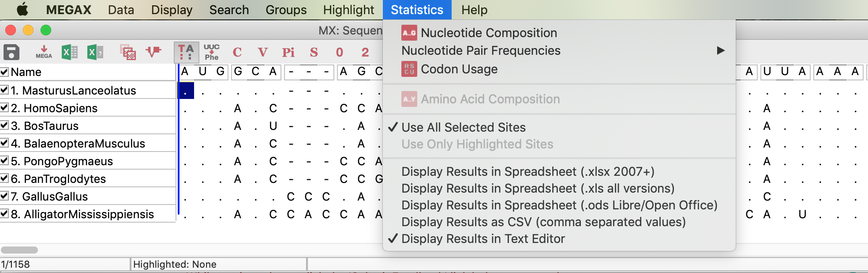The height and width of the screenshot is (273, 868).
Task: Highlight variable sites with the V icon
Action: (x=262, y=52)
